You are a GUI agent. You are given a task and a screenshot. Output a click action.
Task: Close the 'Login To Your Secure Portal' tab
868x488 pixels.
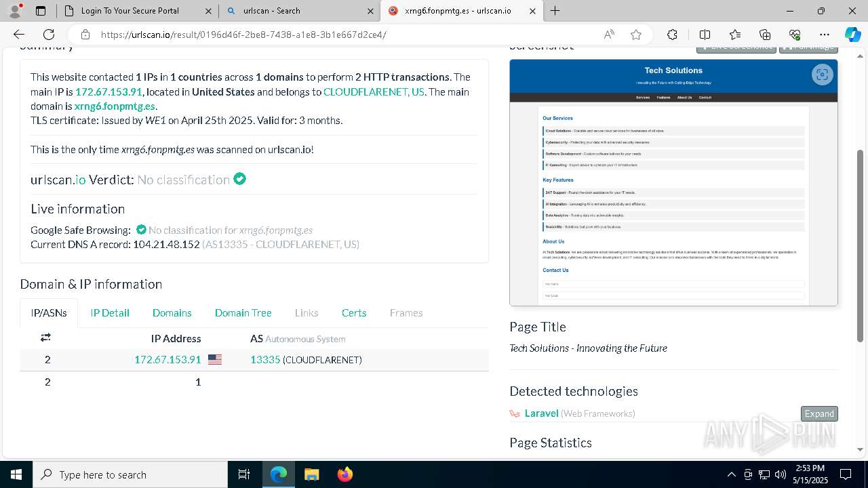point(208,11)
